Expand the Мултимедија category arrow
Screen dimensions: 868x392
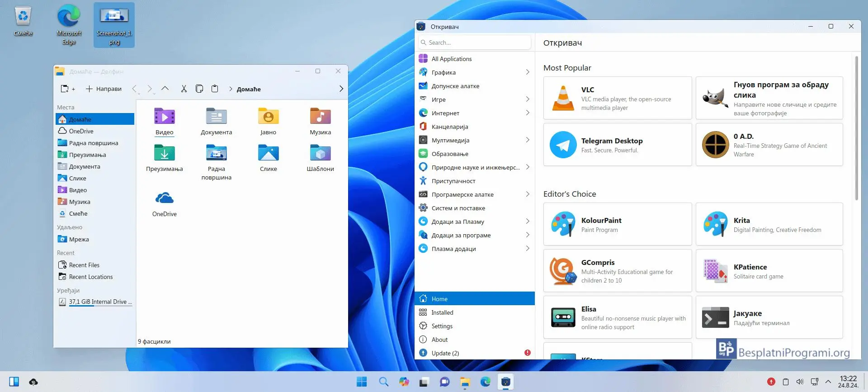(x=528, y=140)
